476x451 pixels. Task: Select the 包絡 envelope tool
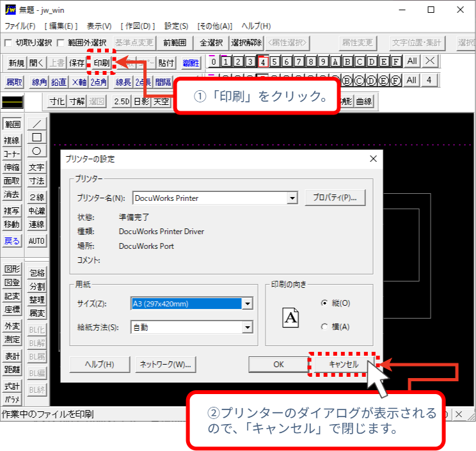(37, 273)
